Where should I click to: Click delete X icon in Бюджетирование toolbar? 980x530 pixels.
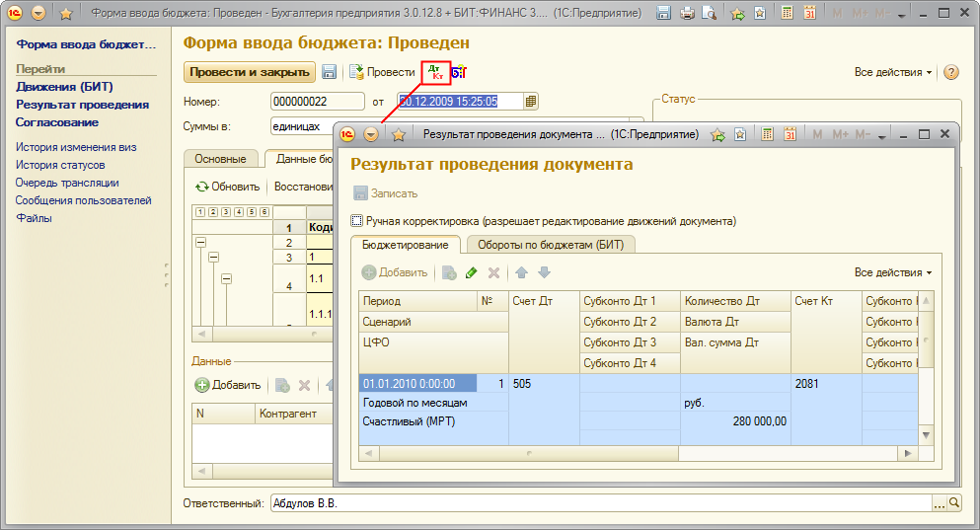click(493, 272)
